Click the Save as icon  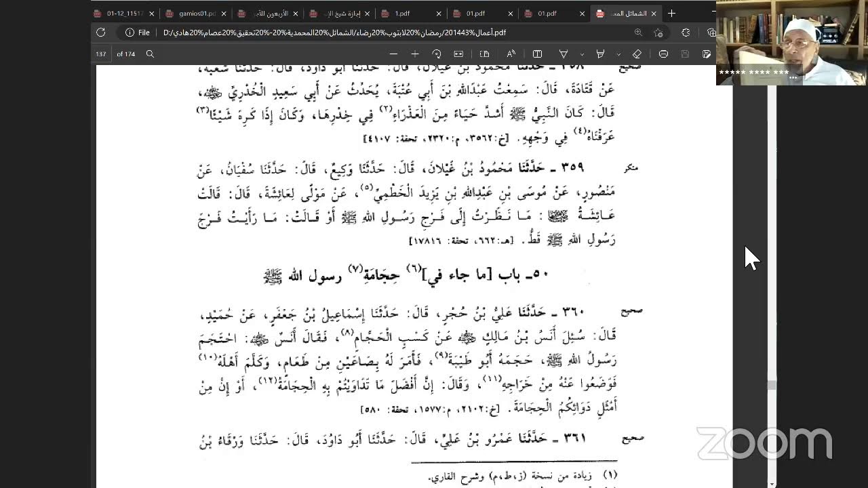(707, 54)
